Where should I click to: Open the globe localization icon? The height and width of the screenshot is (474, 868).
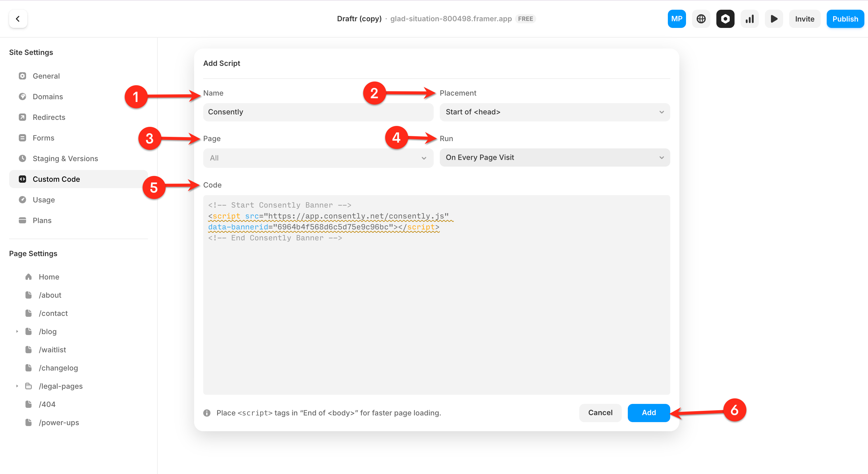tap(701, 19)
